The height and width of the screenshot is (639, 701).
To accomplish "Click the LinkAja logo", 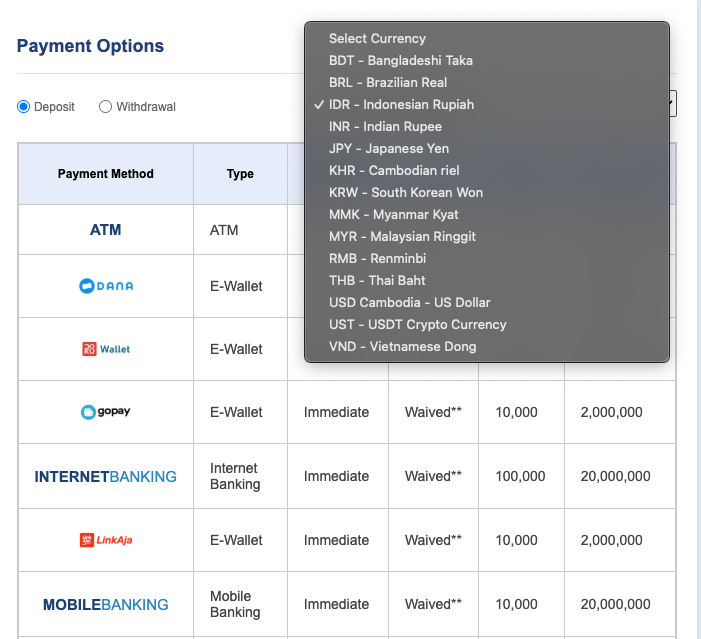I will click(x=105, y=540).
